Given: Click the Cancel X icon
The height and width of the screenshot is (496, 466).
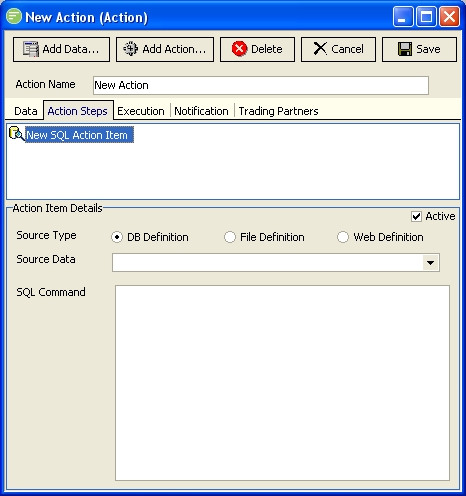Looking at the screenshot, I should 320,49.
